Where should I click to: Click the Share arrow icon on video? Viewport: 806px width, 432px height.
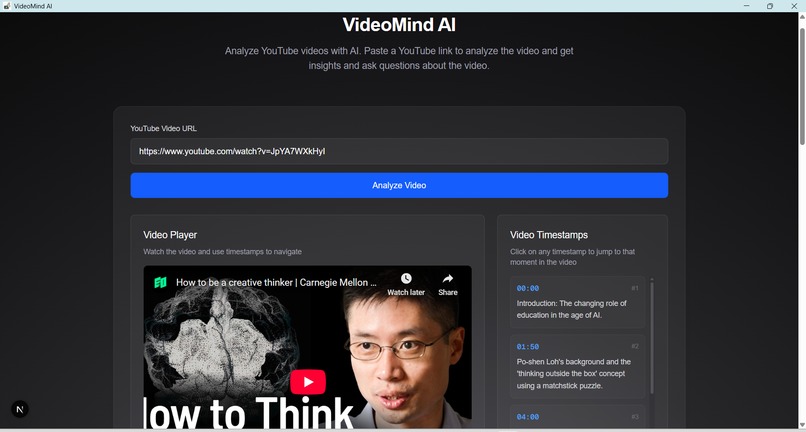(448, 278)
